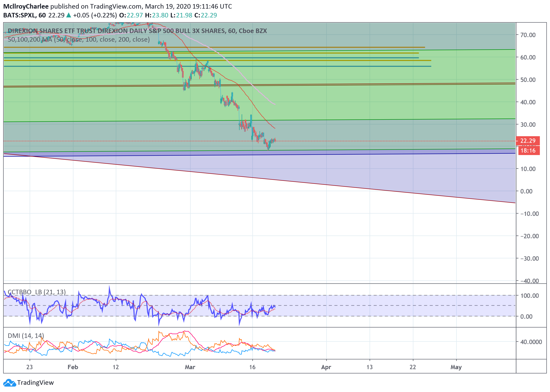Click the 0.00 main price axis label
Screen dimensions: 550x392
tap(526, 191)
